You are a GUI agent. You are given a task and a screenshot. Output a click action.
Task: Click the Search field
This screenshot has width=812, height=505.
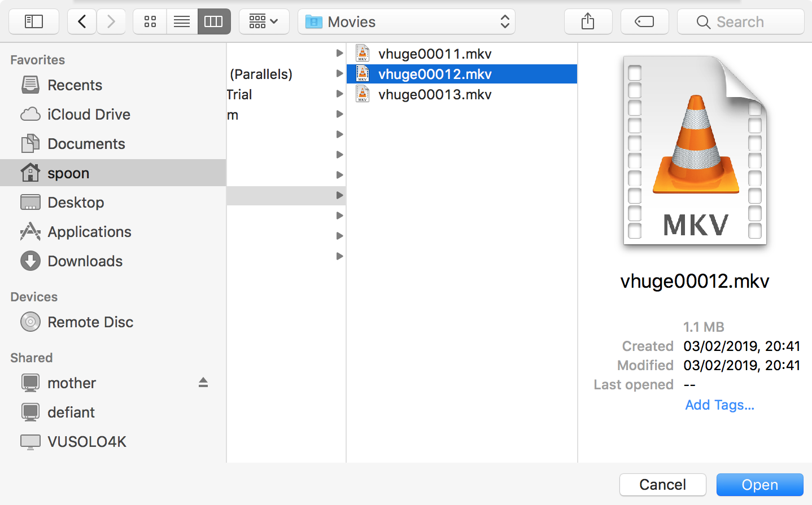click(741, 22)
